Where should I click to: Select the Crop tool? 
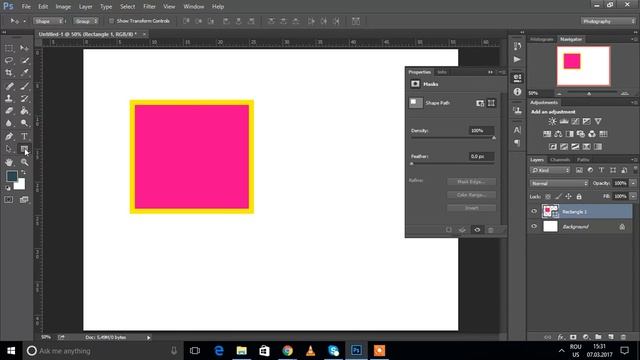(9, 73)
